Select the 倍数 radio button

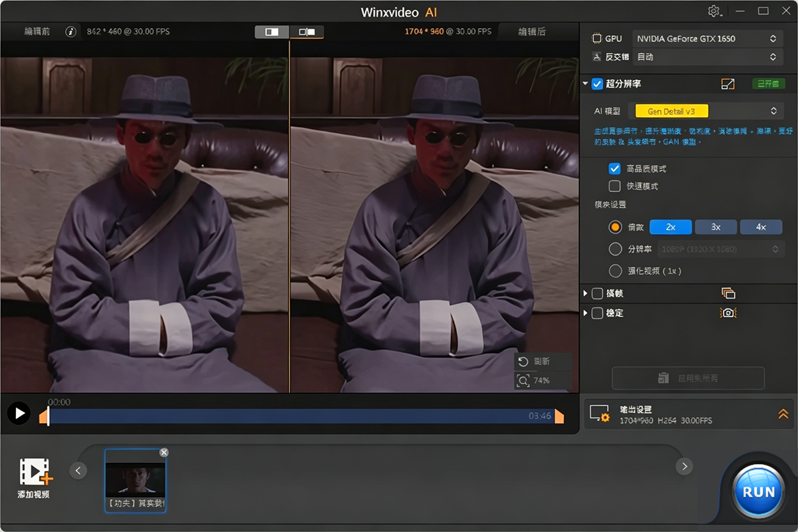pos(615,227)
